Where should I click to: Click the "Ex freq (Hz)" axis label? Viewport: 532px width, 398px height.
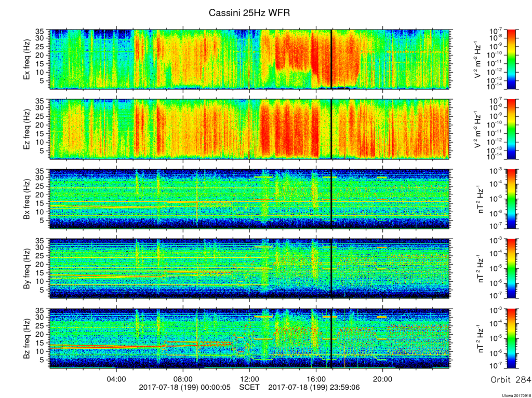click(27, 60)
